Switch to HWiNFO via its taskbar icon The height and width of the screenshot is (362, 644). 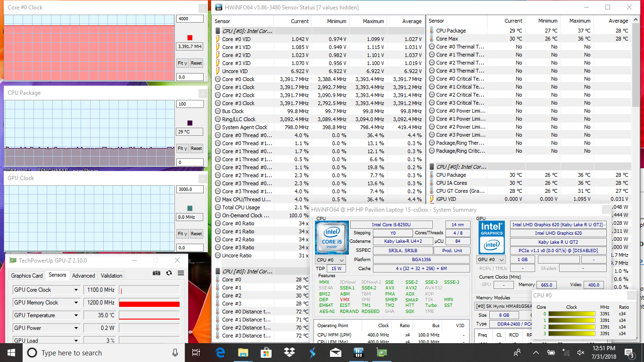pyautogui.click(x=358, y=353)
